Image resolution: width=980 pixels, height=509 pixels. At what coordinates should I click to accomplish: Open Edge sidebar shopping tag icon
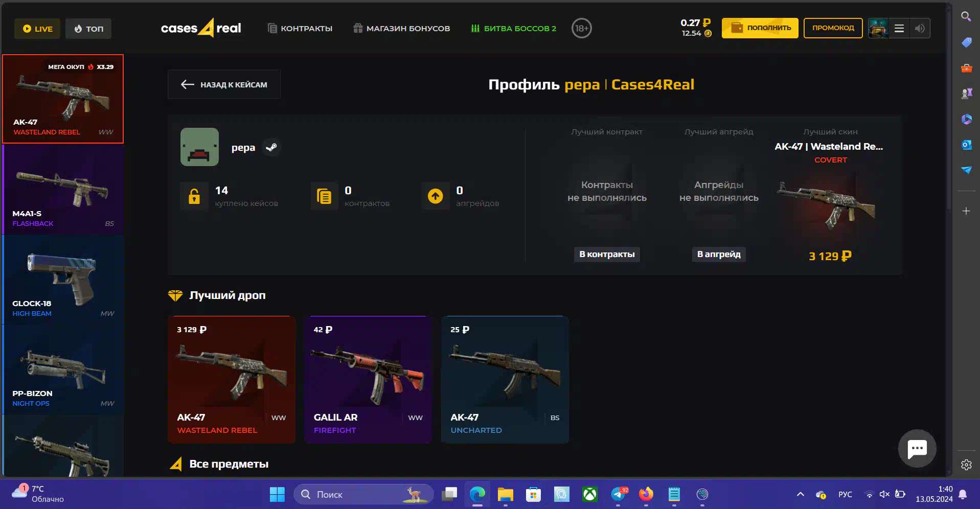[x=966, y=42]
